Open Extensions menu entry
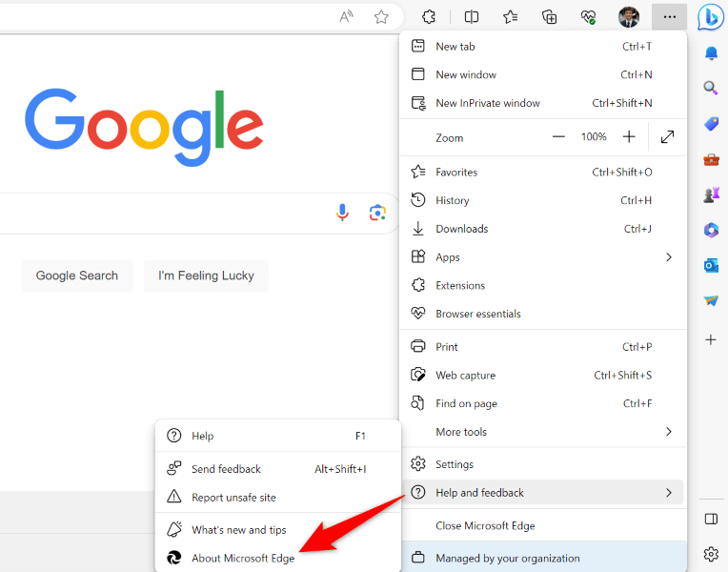The height and width of the screenshot is (572, 728). coord(543,286)
